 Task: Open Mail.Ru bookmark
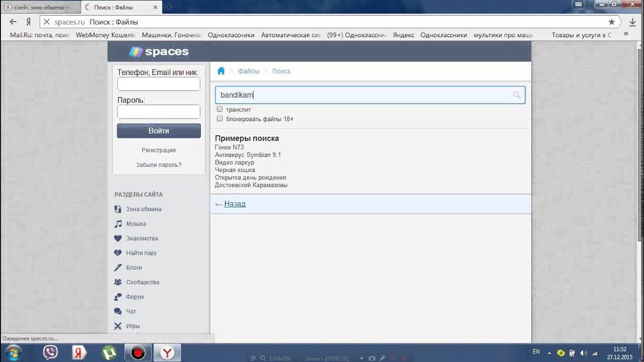[39, 35]
